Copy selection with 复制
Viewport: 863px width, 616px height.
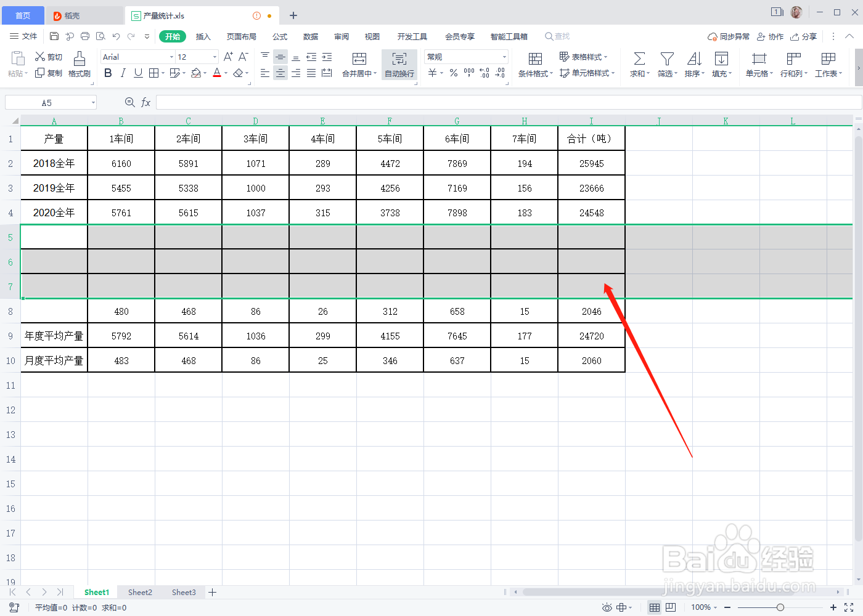pos(48,73)
